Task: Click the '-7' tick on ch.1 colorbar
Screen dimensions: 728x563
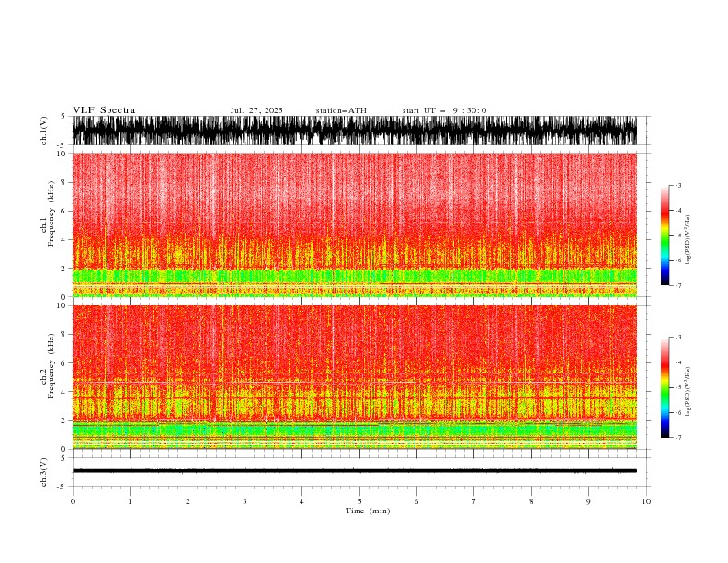Action: point(678,285)
